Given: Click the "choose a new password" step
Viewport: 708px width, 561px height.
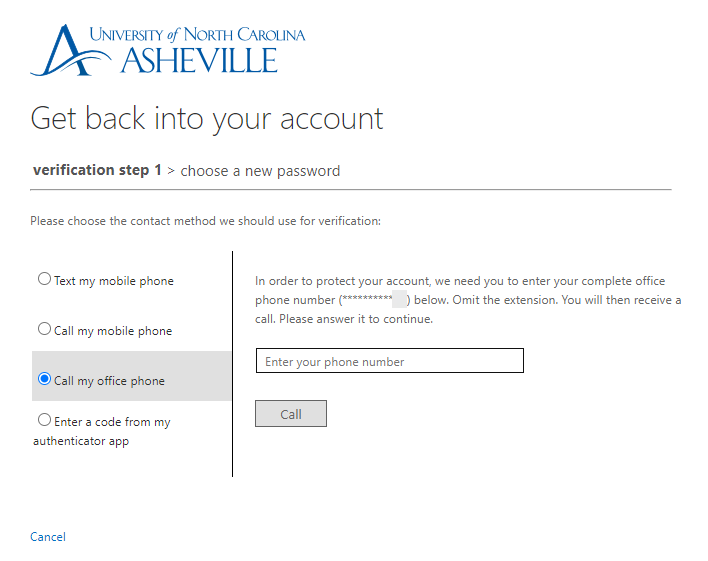Looking at the screenshot, I should click(260, 171).
